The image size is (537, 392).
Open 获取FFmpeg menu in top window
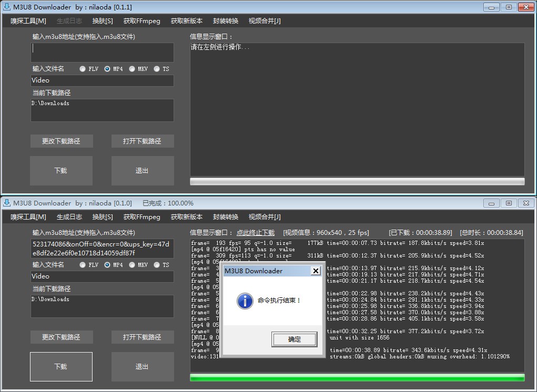pos(142,21)
